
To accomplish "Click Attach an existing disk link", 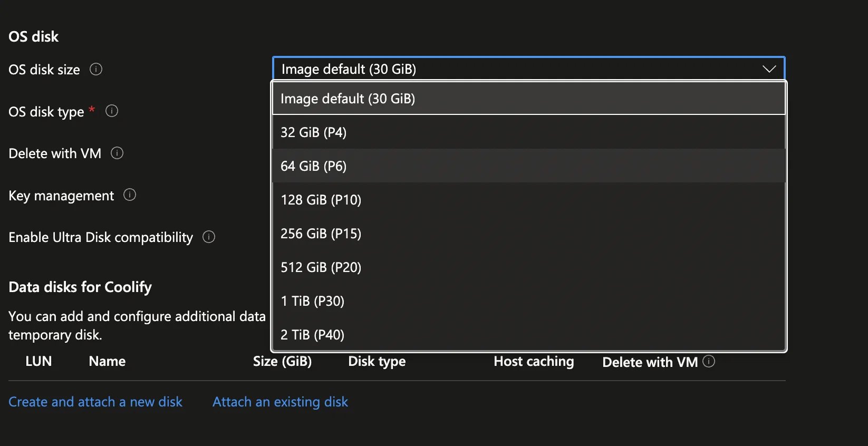I will [280, 402].
